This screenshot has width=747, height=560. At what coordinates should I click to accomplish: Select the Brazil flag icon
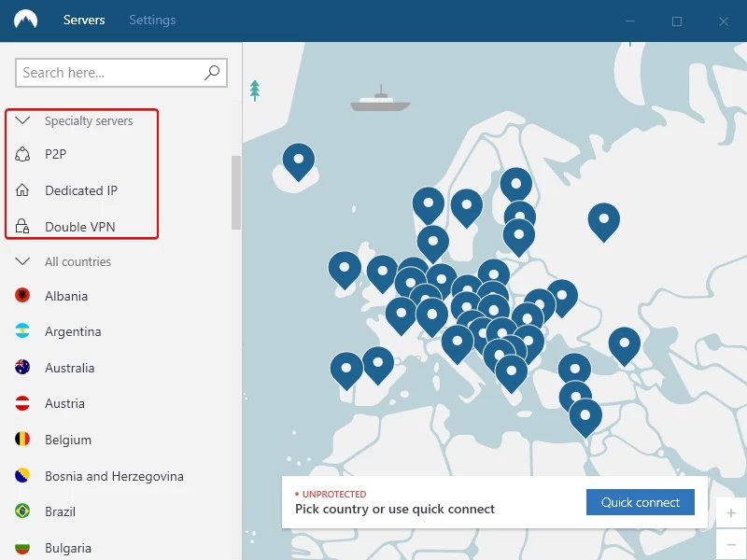pyautogui.click(x=22, y=511)
